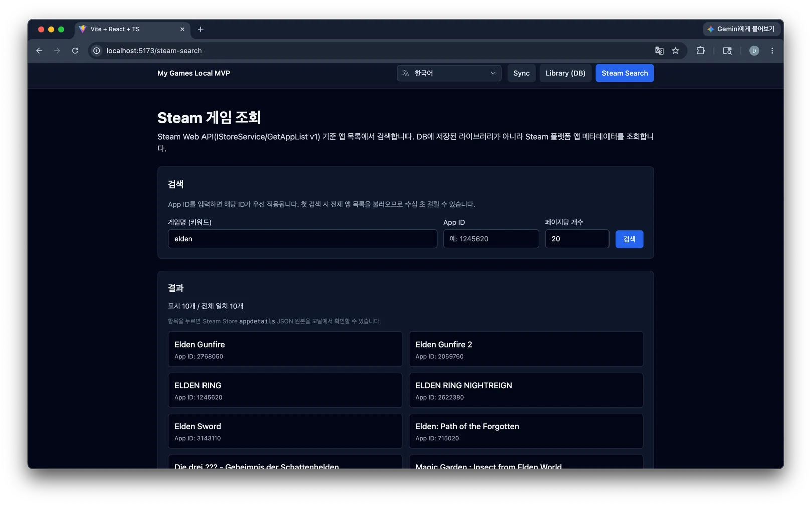Image resolution: width=812 pixels, height=506 pixels.
Task: Click 'App ID: 715020' text
Action: pos(437,438)
